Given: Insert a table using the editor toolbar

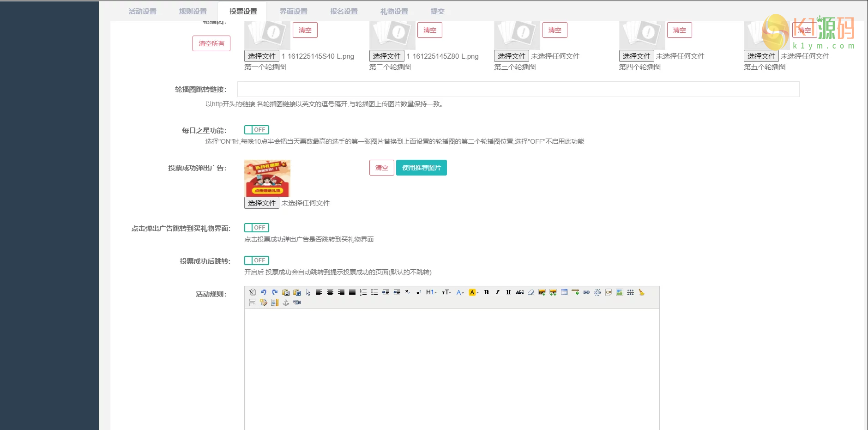Looking at the screenshot, I should 564,292.
